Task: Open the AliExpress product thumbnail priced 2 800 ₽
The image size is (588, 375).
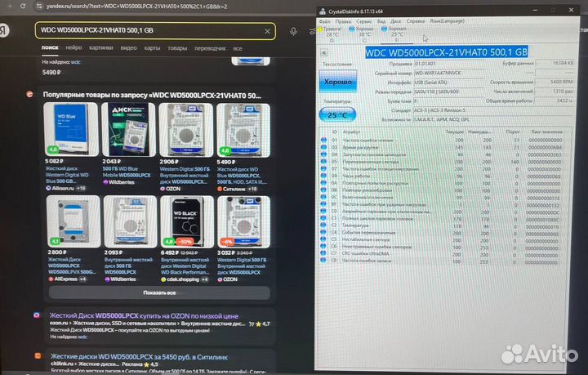Action: [x=73, y=221]
